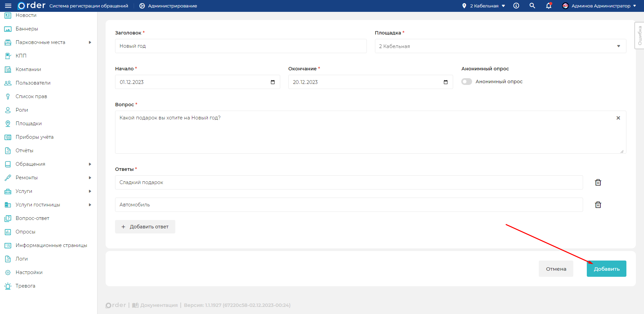This screenshot has width=644, height=314.
Task: Click the Добавить button
Action: [x=606, y=269]
